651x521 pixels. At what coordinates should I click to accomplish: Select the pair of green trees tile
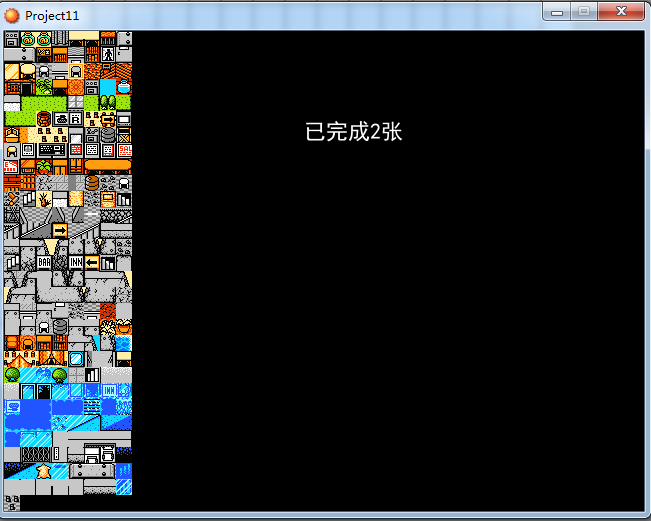tap(108, 103)
